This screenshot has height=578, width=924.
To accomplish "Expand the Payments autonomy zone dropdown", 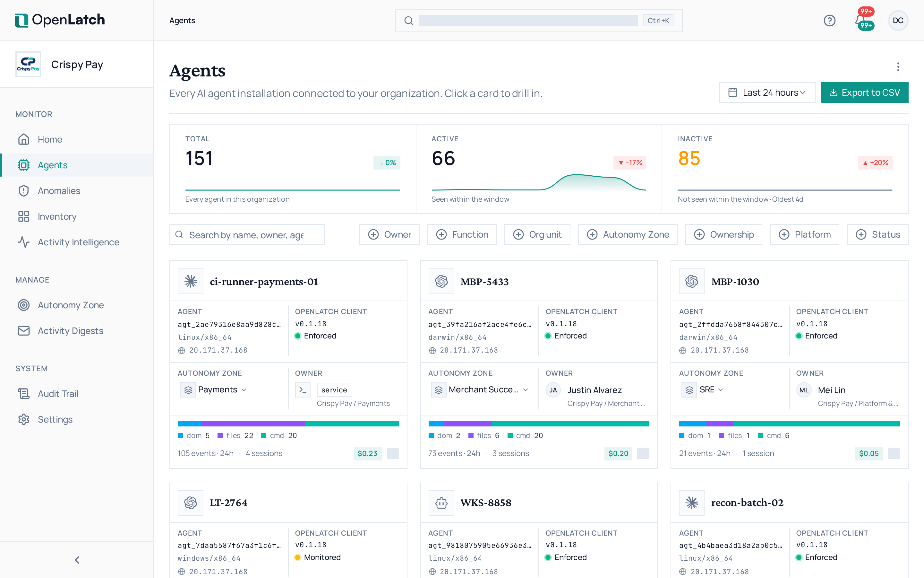I will point(214,390).
